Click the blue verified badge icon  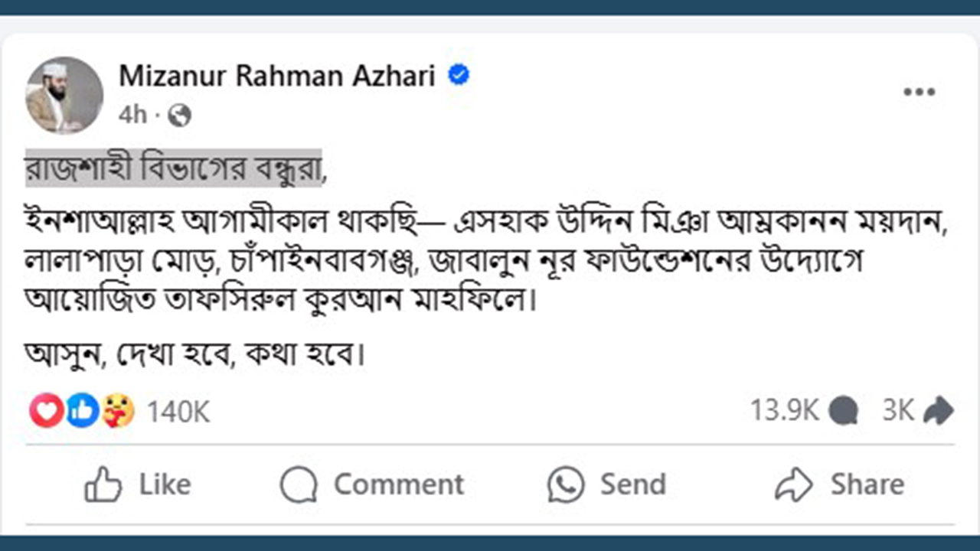pos(459,76)
